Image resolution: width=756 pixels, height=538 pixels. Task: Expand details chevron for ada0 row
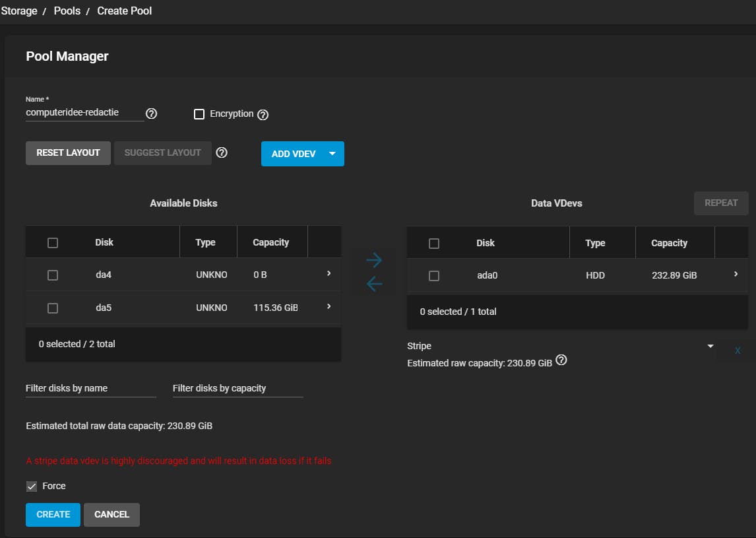point(736,274)
